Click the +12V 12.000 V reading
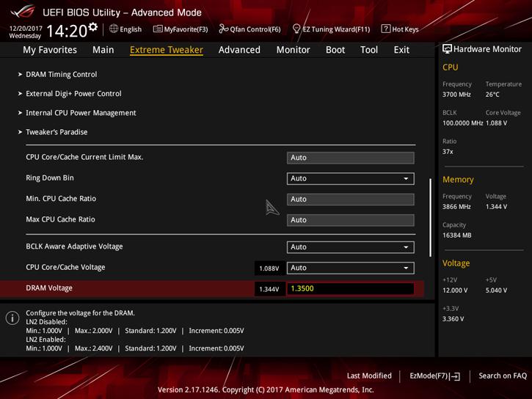This screenshot has width=532, height=399. tap(455, 290)
